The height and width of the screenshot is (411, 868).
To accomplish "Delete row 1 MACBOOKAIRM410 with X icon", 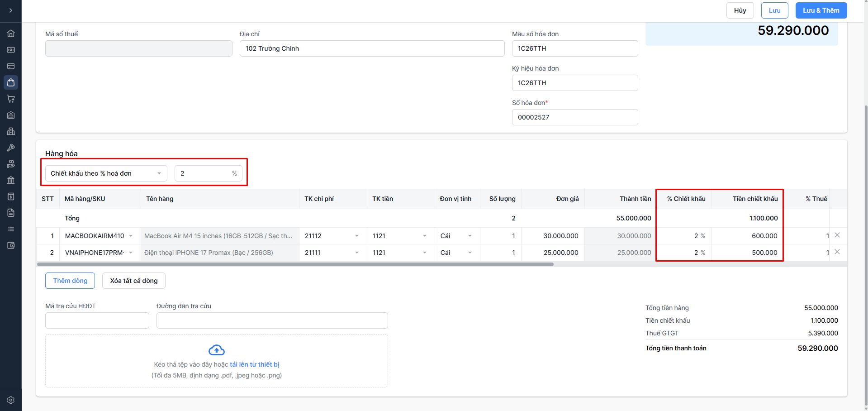I will point(837,235).
